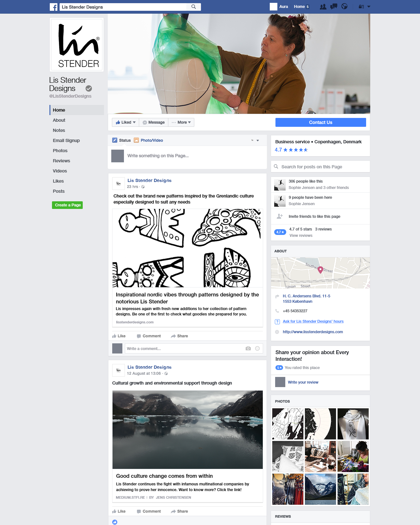Screen dimensions: 420x525
Task: Click the blue like reaction icon under second post
Action: 115,522
